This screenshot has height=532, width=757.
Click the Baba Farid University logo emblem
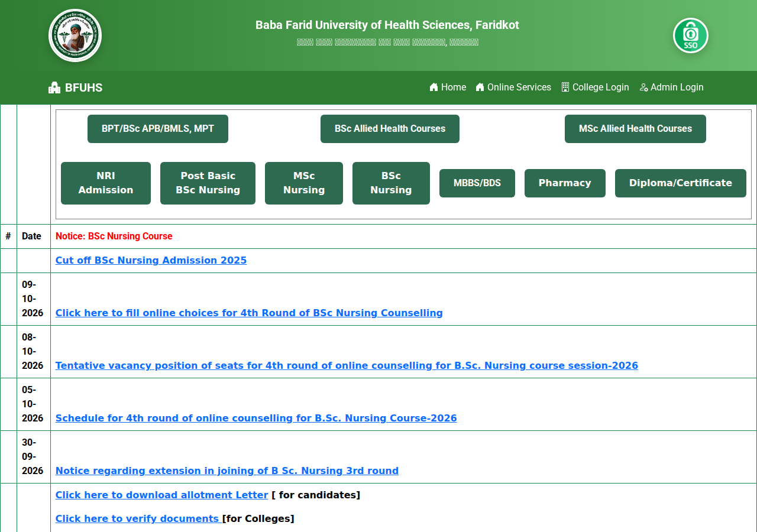click(x=75, y=35)
